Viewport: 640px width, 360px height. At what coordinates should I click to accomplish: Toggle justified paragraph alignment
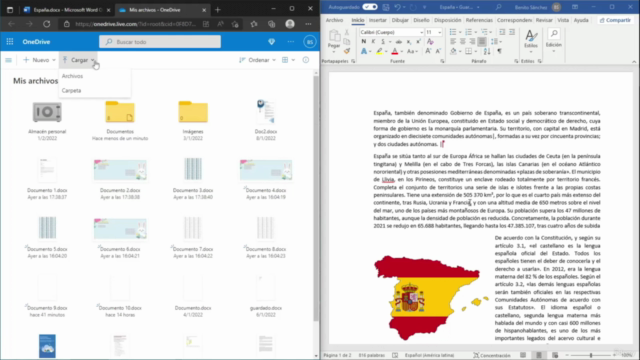(x=482, y=41)
